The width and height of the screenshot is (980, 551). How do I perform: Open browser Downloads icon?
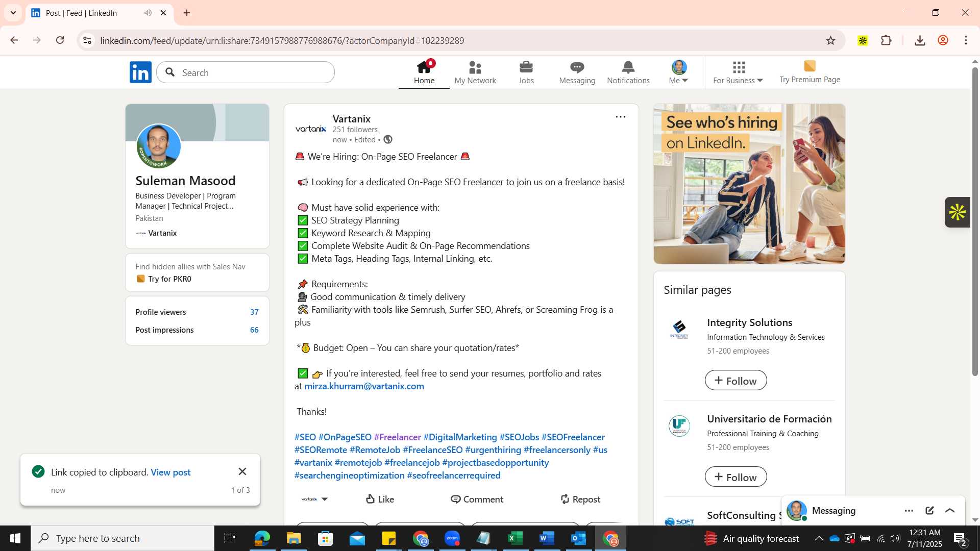click(920, 40)
